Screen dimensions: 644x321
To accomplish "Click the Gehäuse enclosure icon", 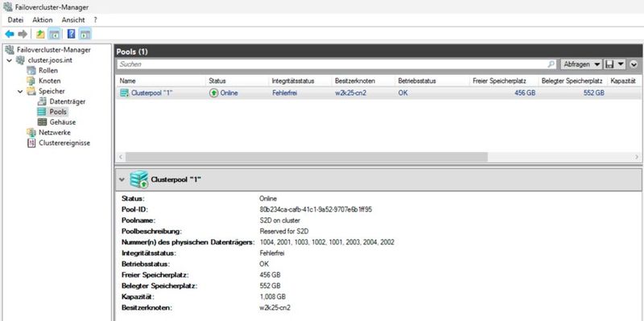I will [x=42, y=122].
